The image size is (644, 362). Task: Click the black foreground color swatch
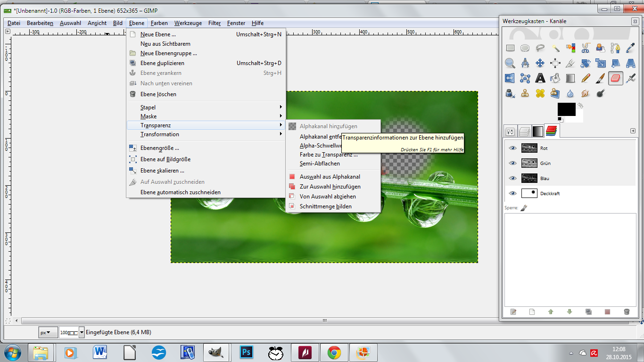point(566,109)
